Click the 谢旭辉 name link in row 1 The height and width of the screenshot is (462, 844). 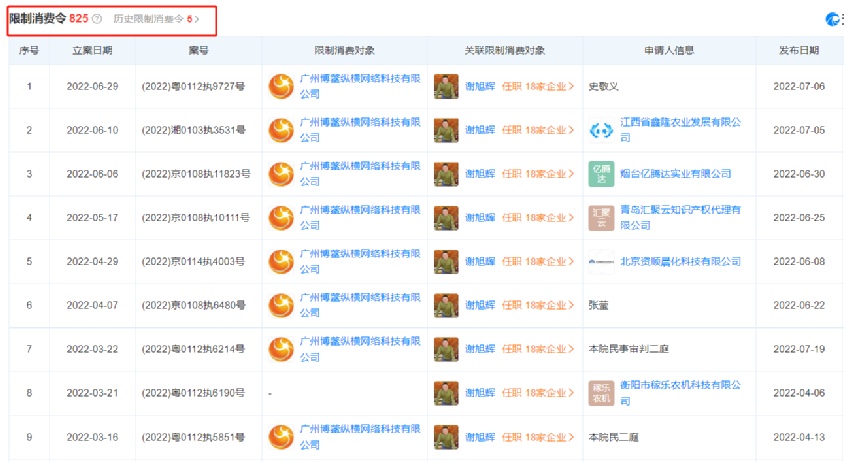click(x=480, y=86)
